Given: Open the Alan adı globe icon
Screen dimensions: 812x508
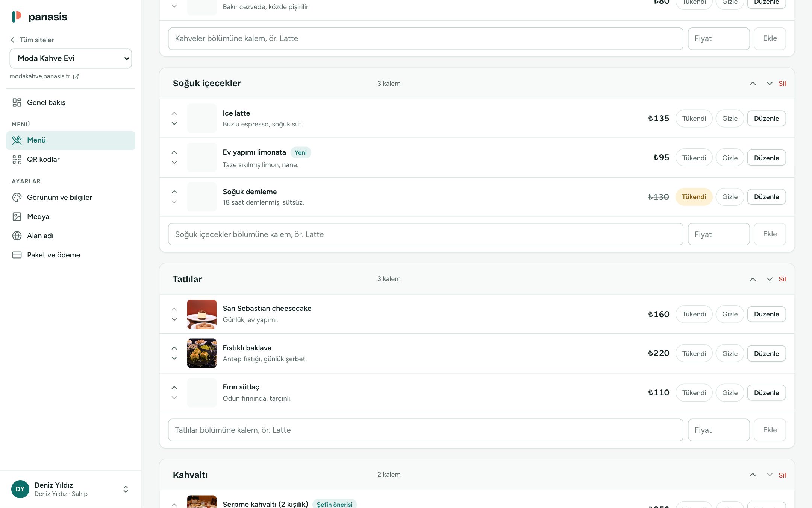Looking at the screenshot, I should click(17, 236).
